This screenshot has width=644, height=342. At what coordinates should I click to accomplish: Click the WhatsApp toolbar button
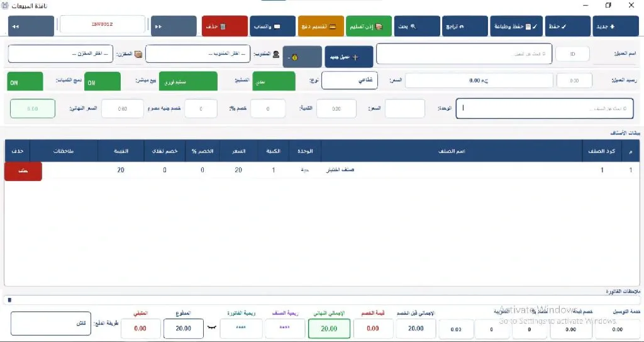[x=273, y=26]
